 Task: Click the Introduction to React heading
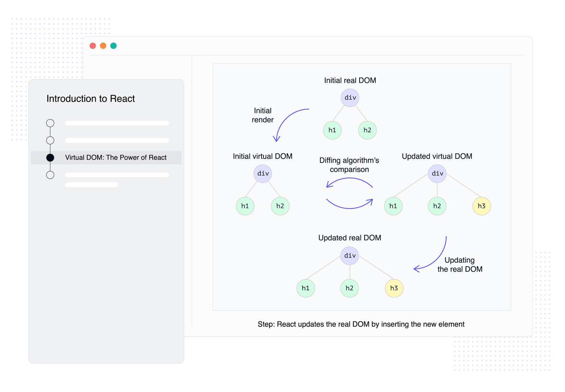pyautogui.click(x=91, y=99)
